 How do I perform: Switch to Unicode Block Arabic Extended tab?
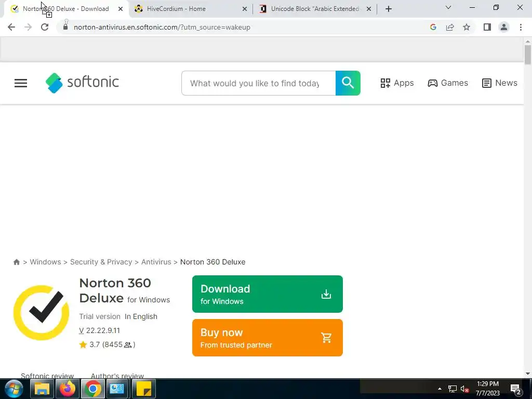coord(315,9)
